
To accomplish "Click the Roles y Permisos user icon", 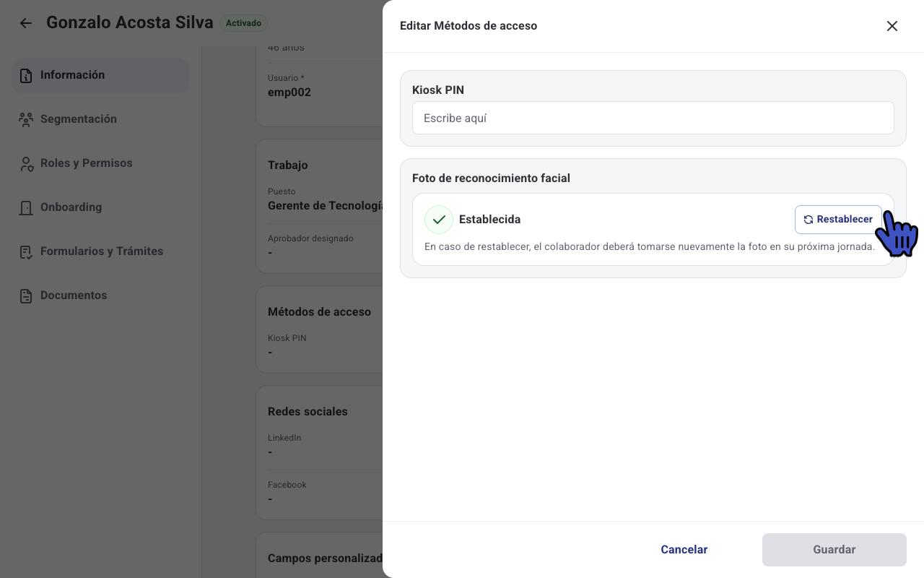I will (x=26, y=164).
